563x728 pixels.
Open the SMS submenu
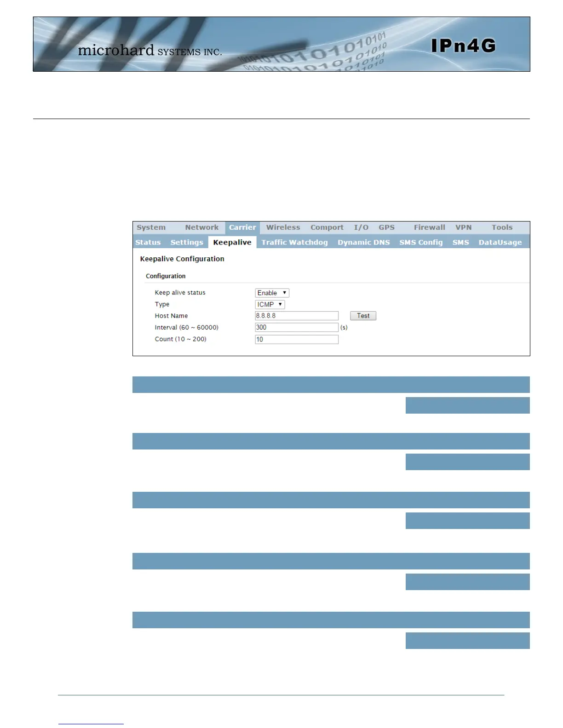click(460, 242)
